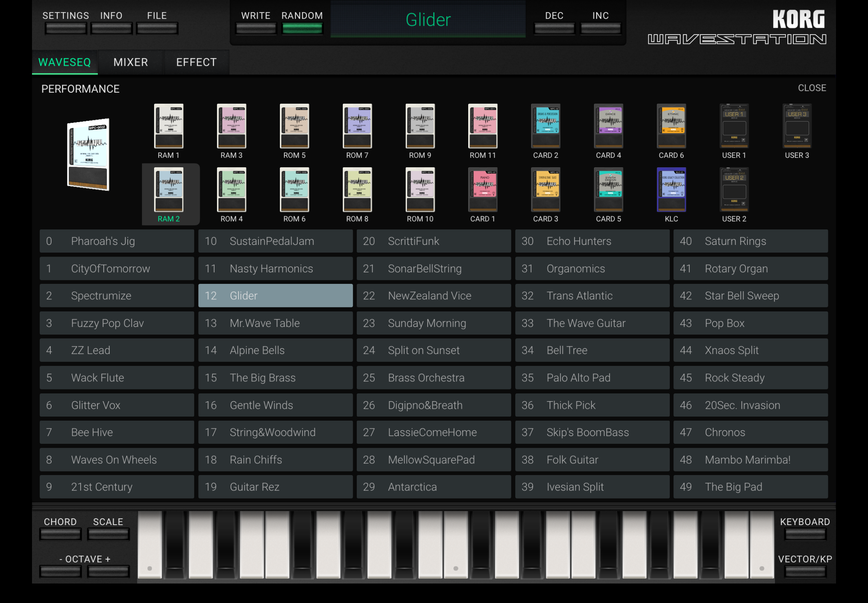Open the INFO menu
Screen dimensions: 868x603
click(x=111, y=29)
